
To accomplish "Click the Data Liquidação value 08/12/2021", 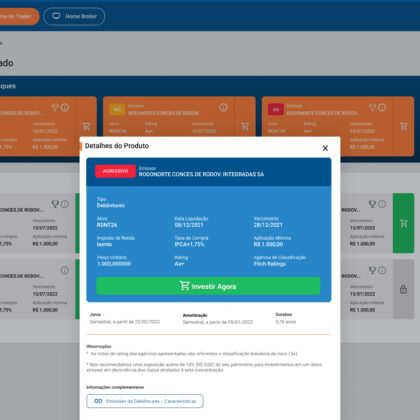I will click(x=189, y=225).
